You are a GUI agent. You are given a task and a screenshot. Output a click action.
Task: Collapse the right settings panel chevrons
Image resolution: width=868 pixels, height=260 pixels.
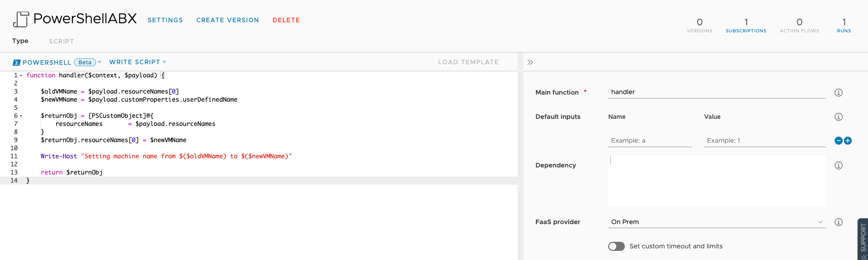pos(530,62)
